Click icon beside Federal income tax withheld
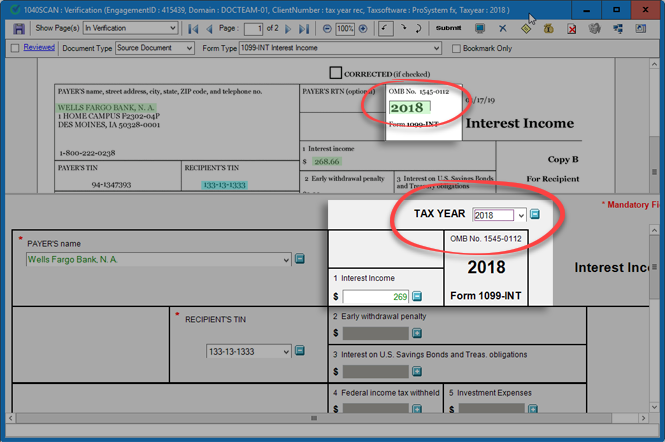Viewport: 665px width, 442px height. [417, 408]
